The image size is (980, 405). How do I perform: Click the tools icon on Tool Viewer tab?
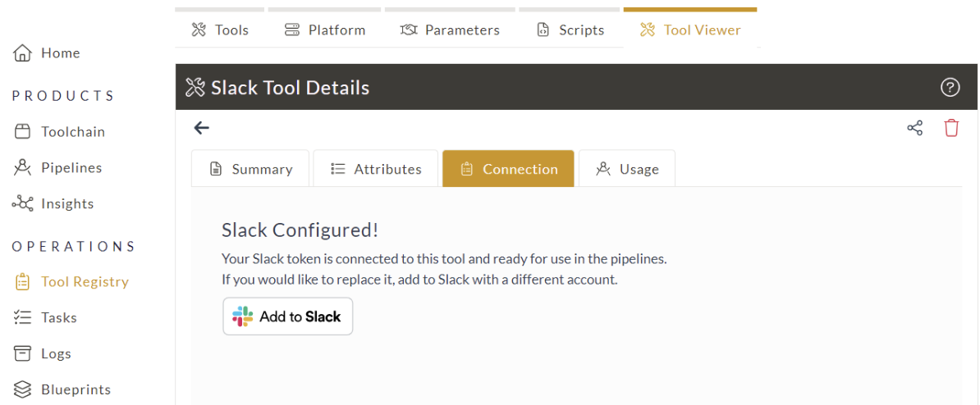point(648,30)
